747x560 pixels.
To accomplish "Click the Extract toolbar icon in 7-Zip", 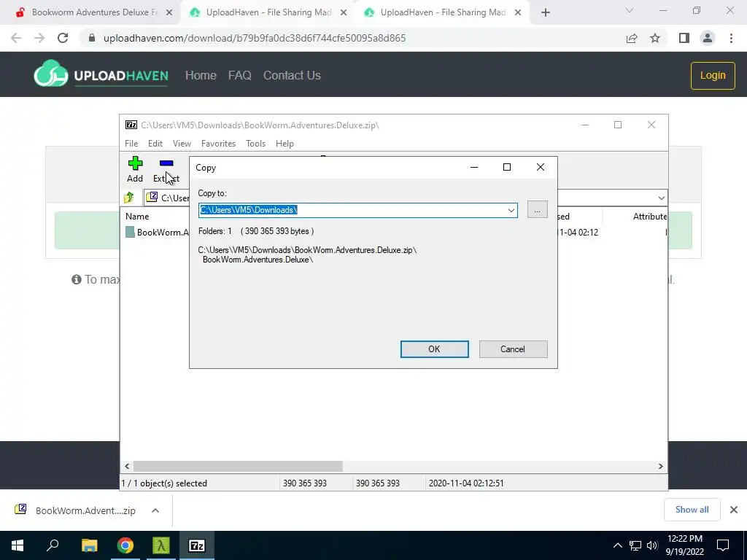I will pyautogui.click(x=166, y=169).
